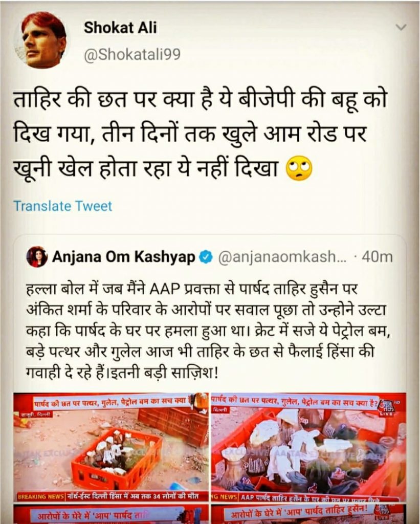This screenshot has height=524, width=420.
Task: Click Translate Tweet
Action: click(63, 206)
